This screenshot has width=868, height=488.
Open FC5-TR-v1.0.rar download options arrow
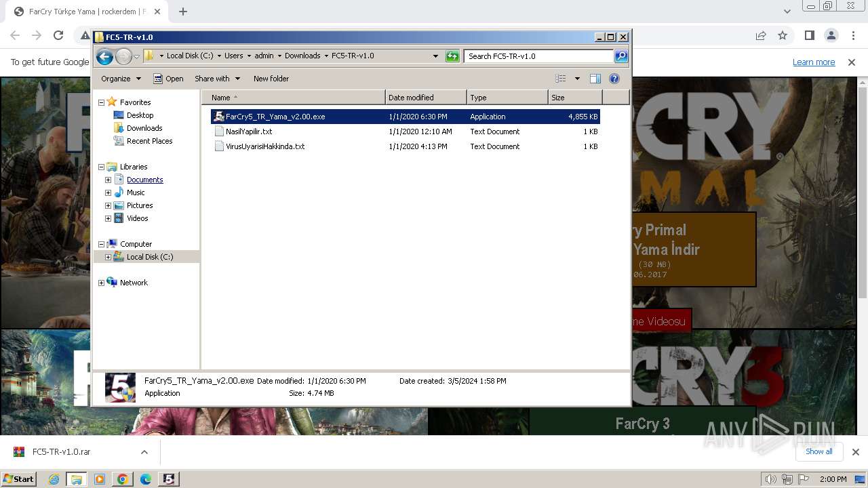144,452
